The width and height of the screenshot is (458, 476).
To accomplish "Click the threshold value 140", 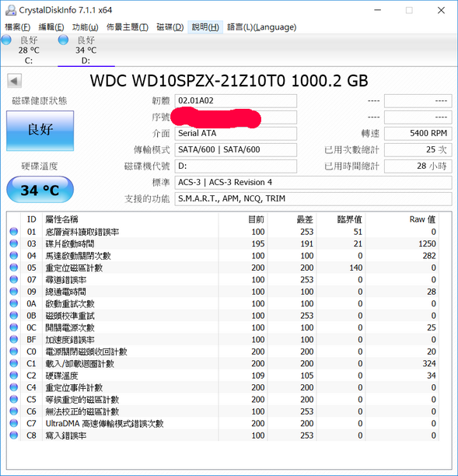I will point(355,268).
